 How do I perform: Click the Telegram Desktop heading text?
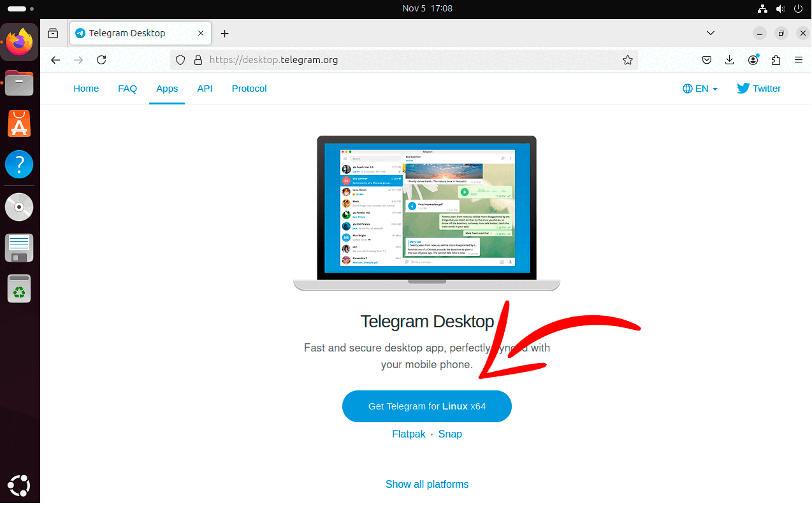(x=427, y=322)
